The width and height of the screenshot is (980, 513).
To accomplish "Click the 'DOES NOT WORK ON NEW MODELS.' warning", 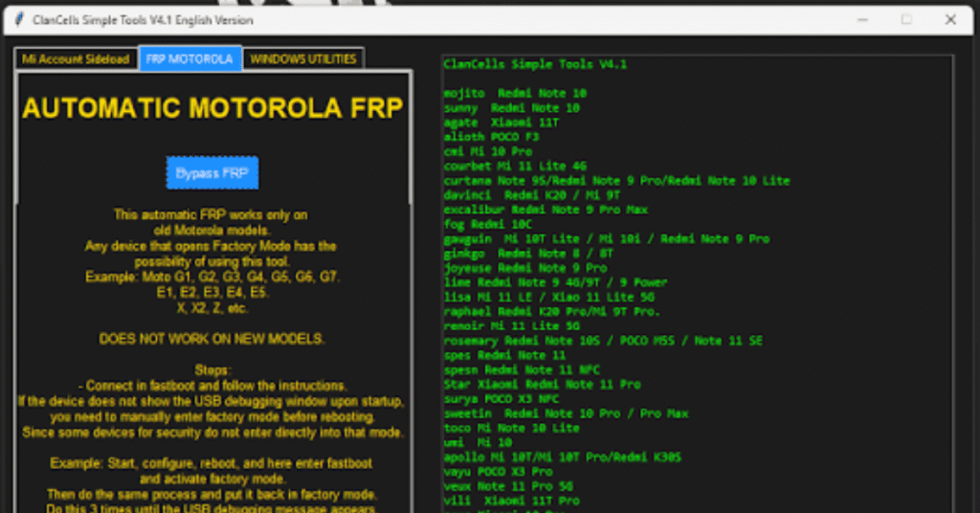I will click(x=212, y=339).
